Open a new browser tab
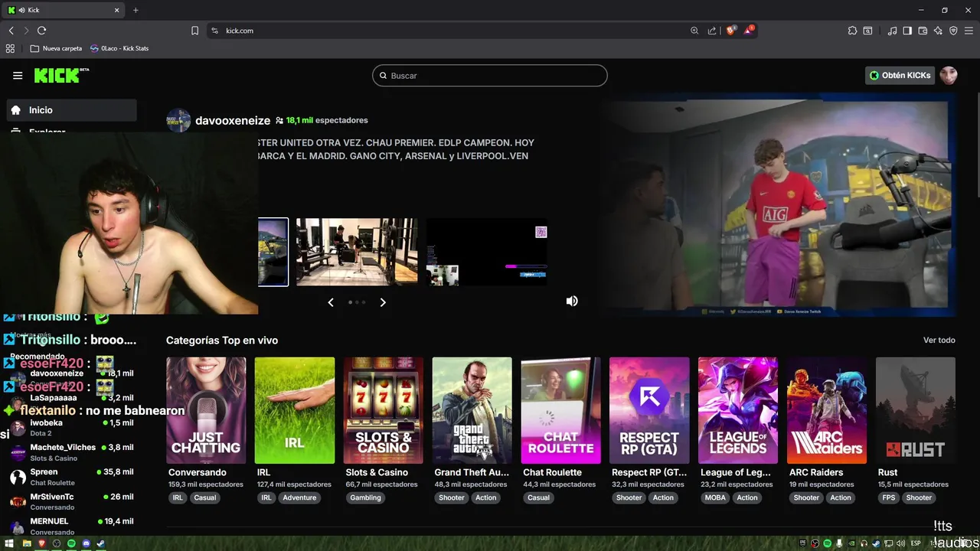Image resolution: width=980 pixels, height=551 pixels. coord(136,10)
